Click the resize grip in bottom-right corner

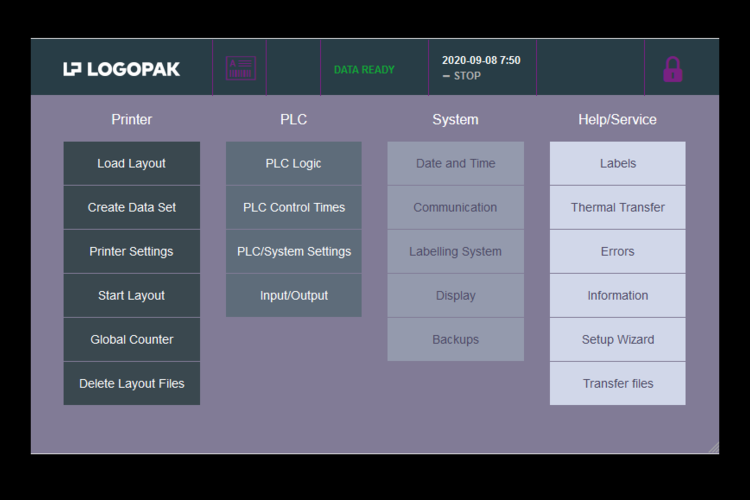[713, 448]
